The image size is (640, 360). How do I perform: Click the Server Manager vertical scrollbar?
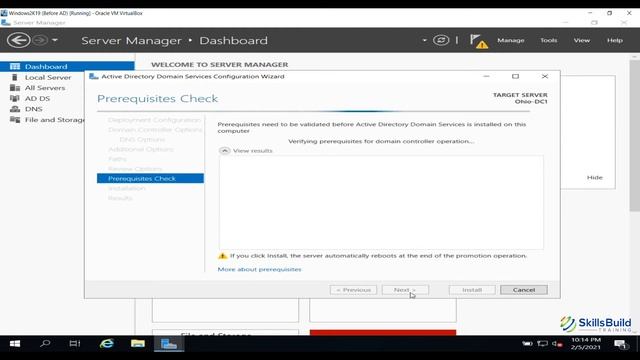pos(635,135)
